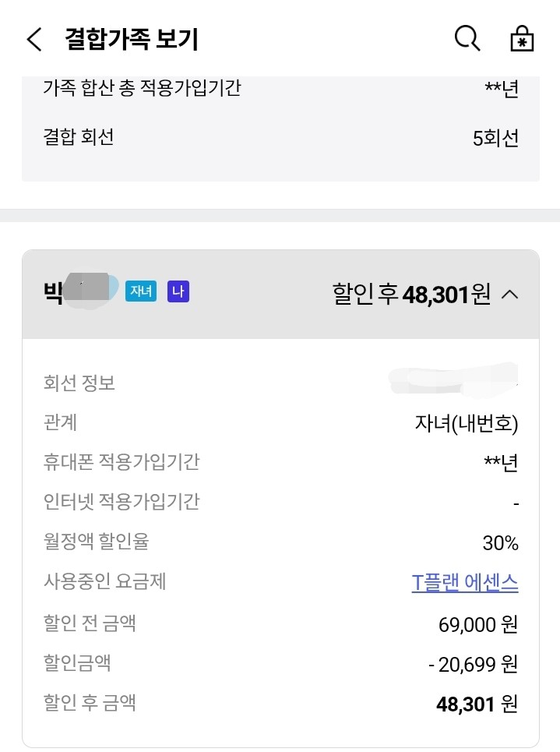
Task: Select the 30% monthly discount rate
Action: [500, 543]
